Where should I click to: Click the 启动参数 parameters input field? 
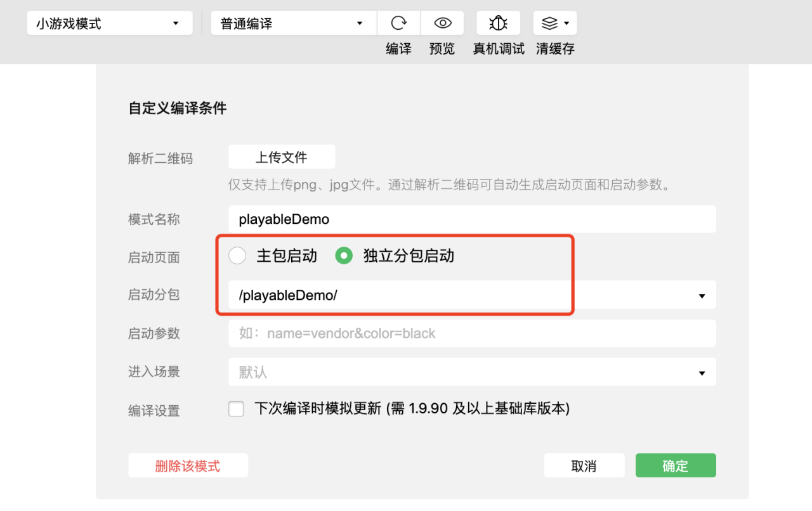[x=472, y=333]
